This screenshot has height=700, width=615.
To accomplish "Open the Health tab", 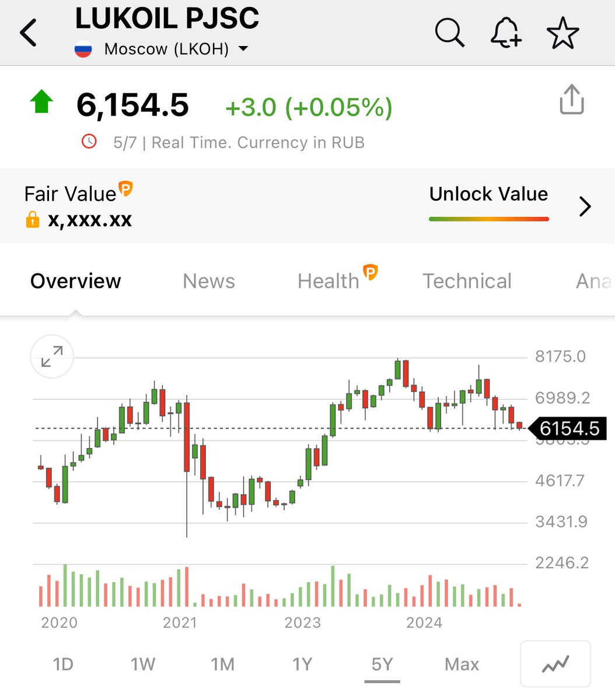I will 329,281.
